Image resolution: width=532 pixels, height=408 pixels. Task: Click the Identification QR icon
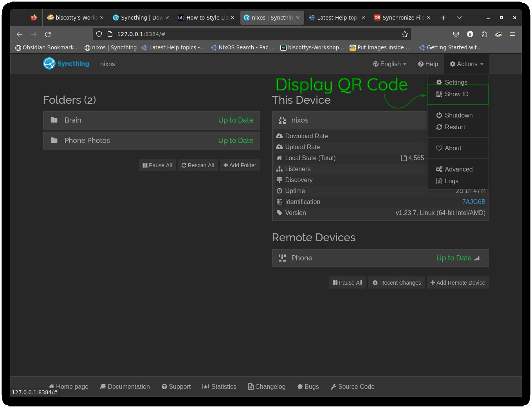point(280,202)
